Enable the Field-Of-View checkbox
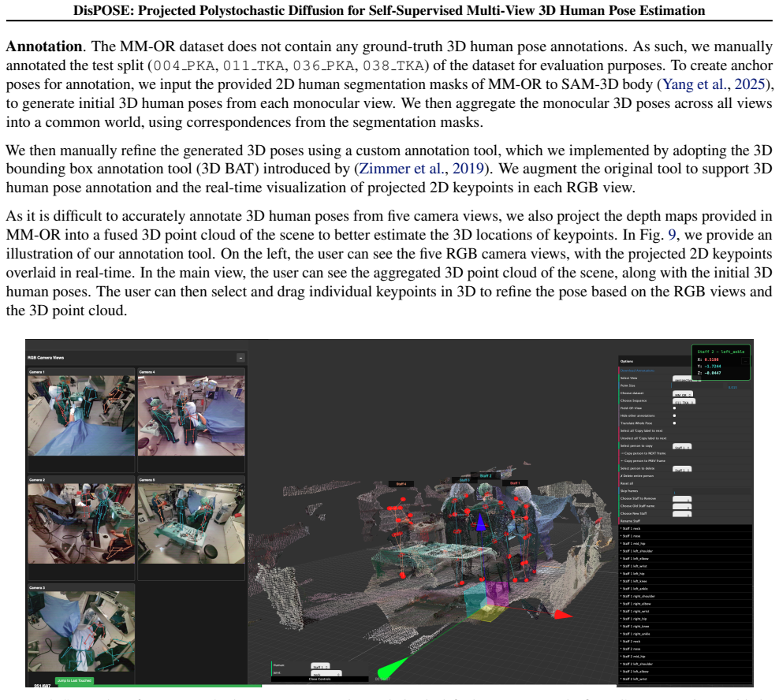Screen dimensions: 779x700 point(674,408)
